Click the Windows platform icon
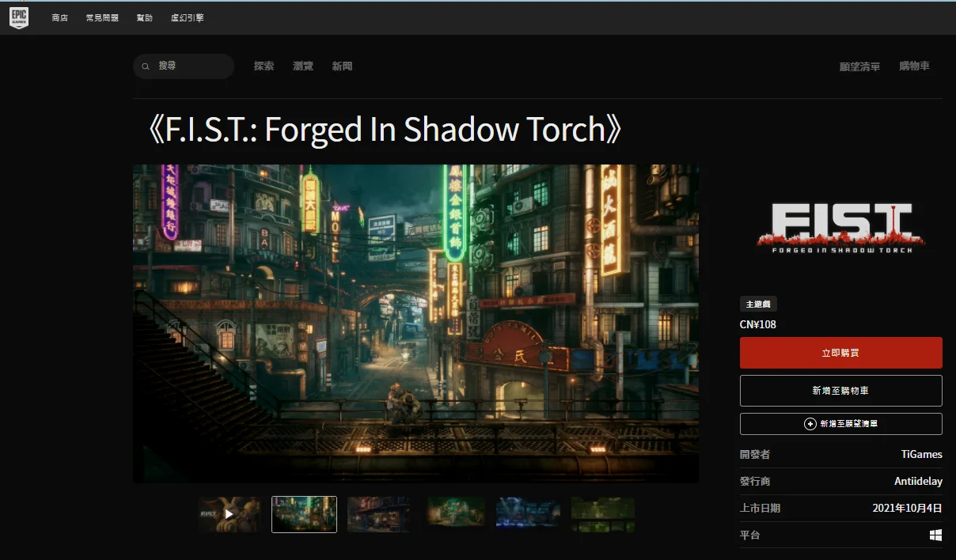Screen dimensions: 956x560 pyautogui.click(x=936, y=535)
